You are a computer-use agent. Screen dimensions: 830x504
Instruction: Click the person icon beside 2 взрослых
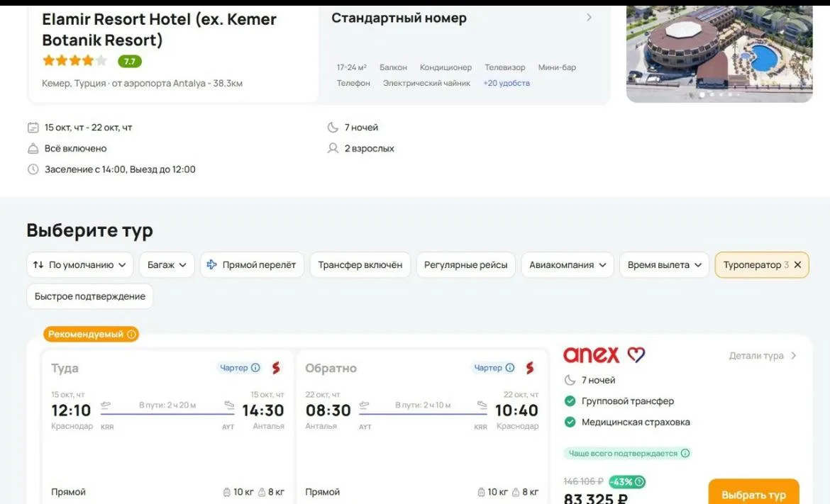pyautogui.click(x=333, y=149)
